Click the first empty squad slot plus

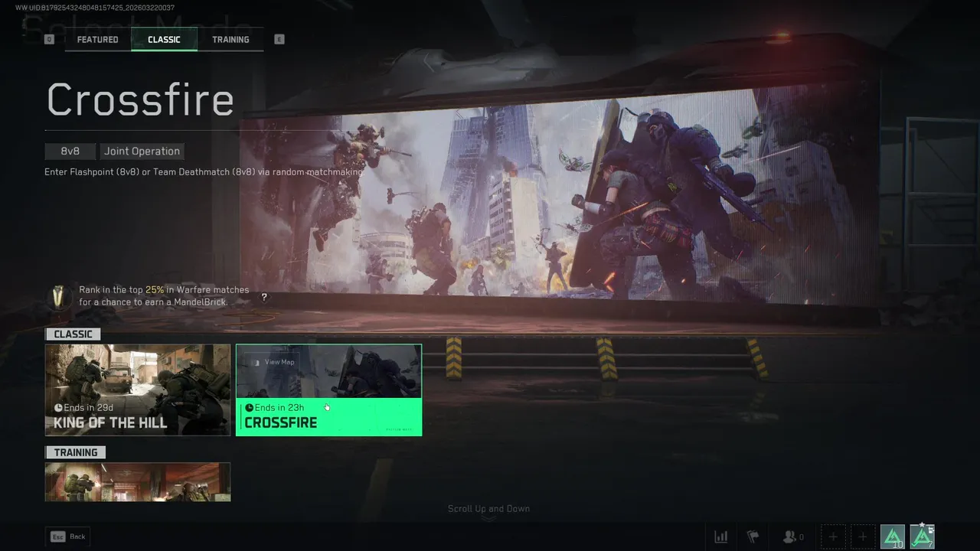(x=833, y=537)
